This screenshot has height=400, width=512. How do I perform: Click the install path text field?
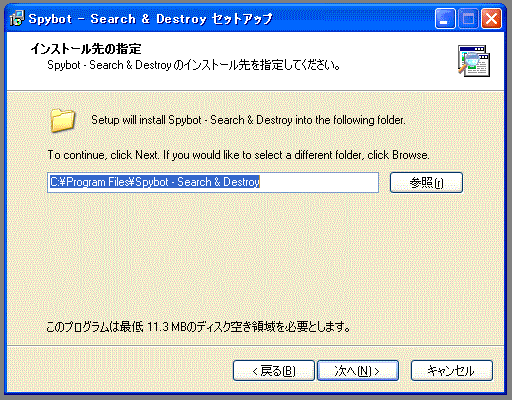tap(213, 182)
